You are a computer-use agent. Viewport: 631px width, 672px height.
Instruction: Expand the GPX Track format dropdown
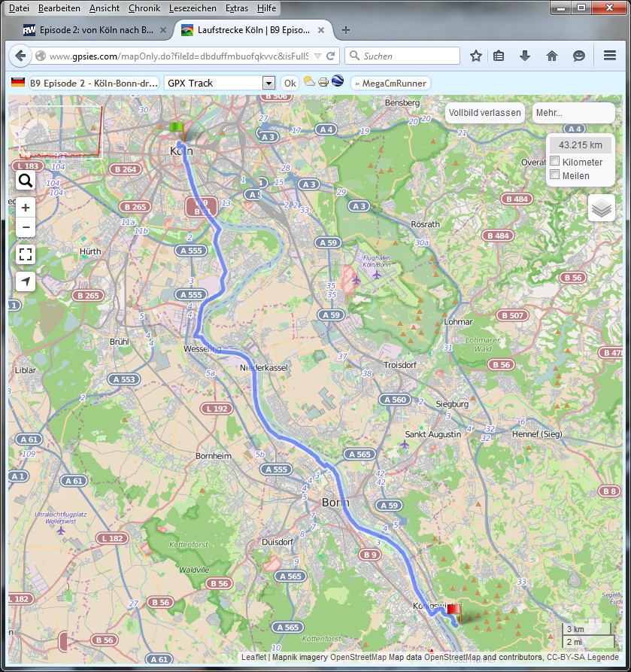pyautogui.click(x=268, y=84)
